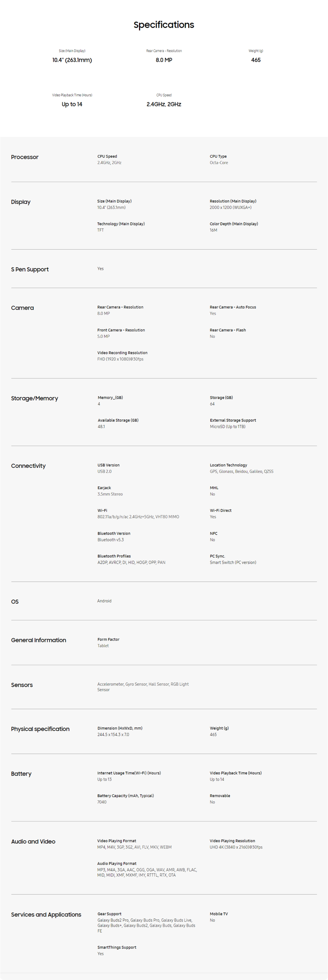This screenshot has width=328, height=980.
Task: Click the Battery section heading
Action: (x=21, y=774)
